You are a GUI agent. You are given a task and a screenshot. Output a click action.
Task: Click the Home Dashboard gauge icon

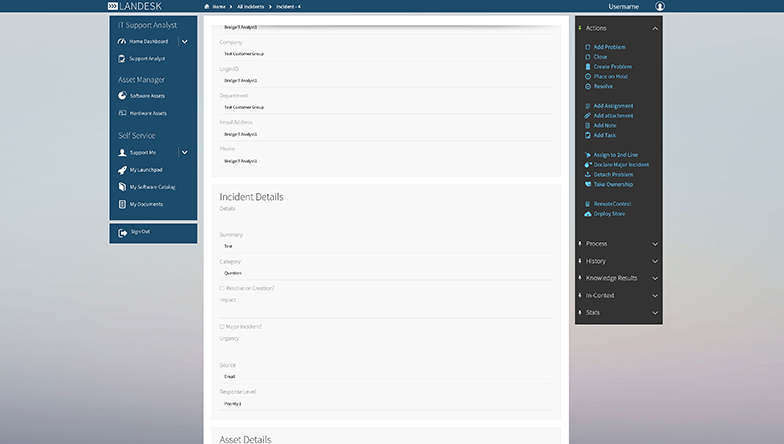(x=122, y=42)
